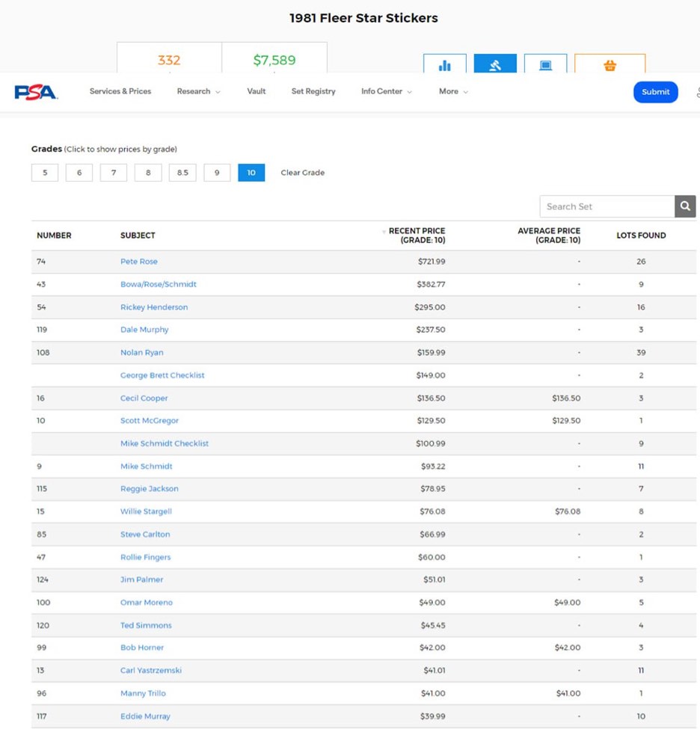Open Rickey Henderson card link
700x729 pixels.
click(154, 307)
